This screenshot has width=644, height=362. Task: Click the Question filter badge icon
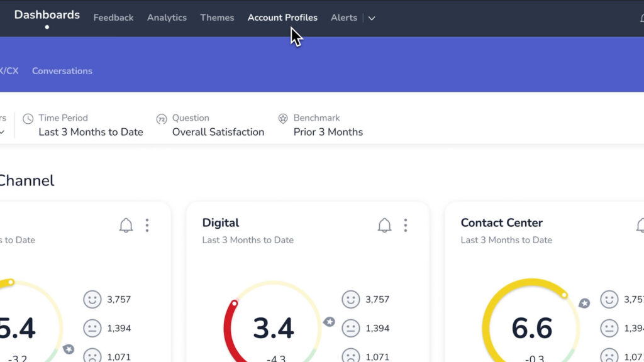[162, 119]
